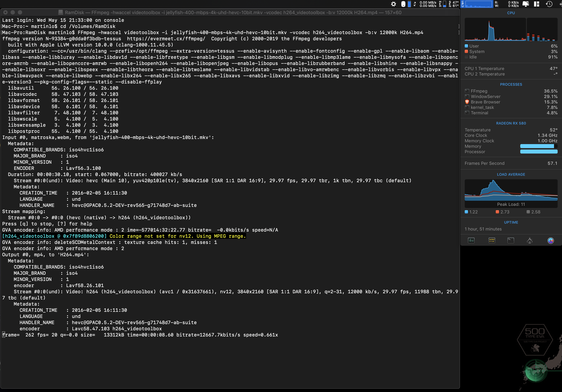562x392 pixels.
Task: Click the window layout grid menu bar icon
Action: tap(537, 4)
